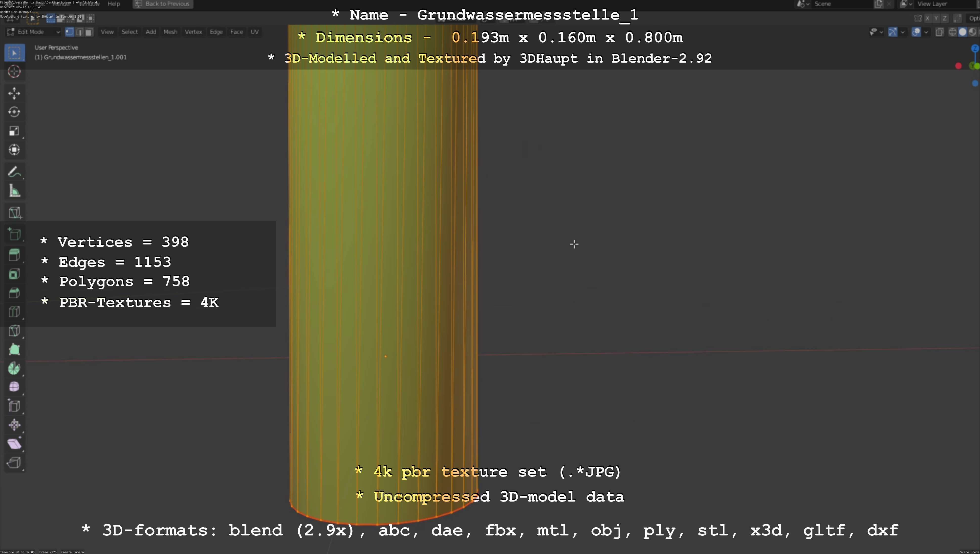Screen dimensions: 980x554
Task: Toggle viewport gizmo display
Action: coord(893,32)
